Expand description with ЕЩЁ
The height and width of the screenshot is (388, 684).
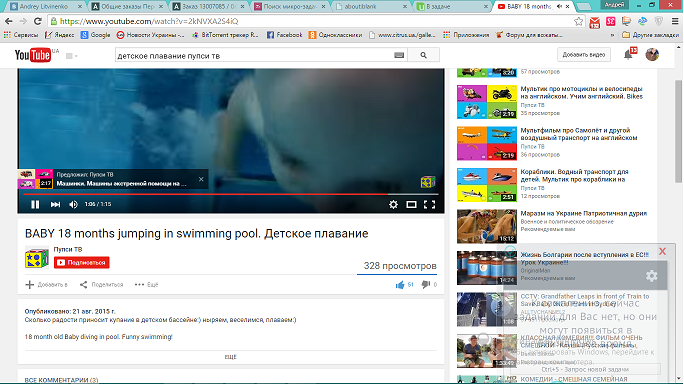(230, 357)
